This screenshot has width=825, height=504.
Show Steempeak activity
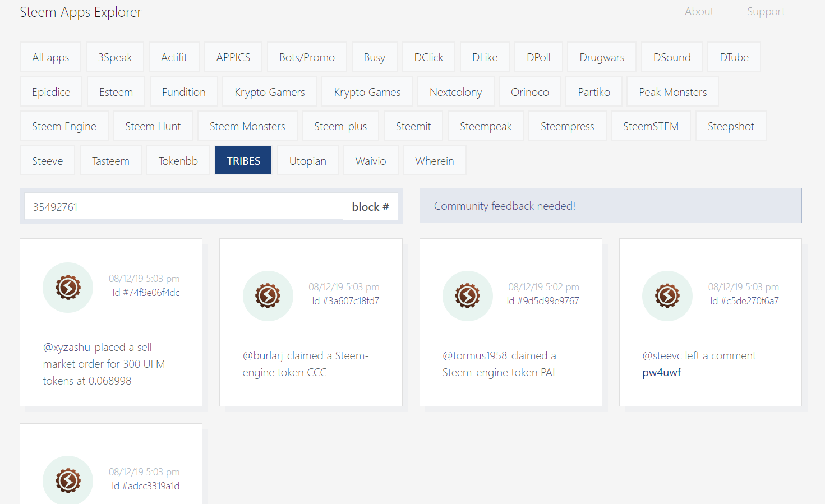click(486, 126)
